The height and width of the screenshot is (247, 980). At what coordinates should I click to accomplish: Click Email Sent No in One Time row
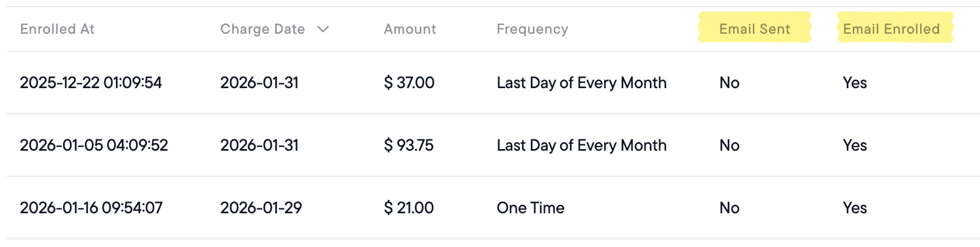click(729, 208)
